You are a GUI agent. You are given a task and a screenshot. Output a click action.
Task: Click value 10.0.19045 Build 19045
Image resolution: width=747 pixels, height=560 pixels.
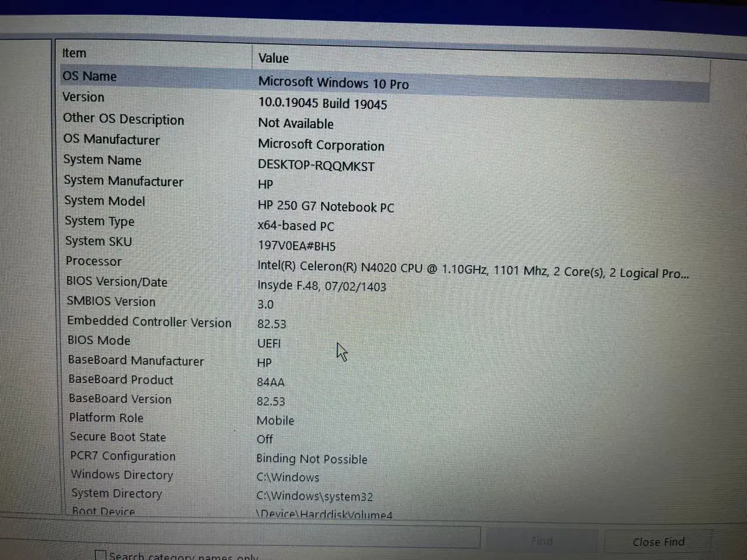click(x=323, y=104)
